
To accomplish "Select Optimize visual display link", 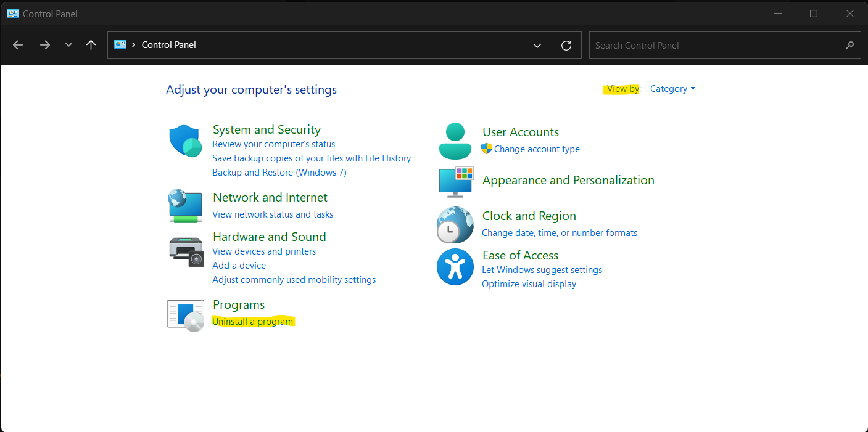I will [x=529, y=284].
